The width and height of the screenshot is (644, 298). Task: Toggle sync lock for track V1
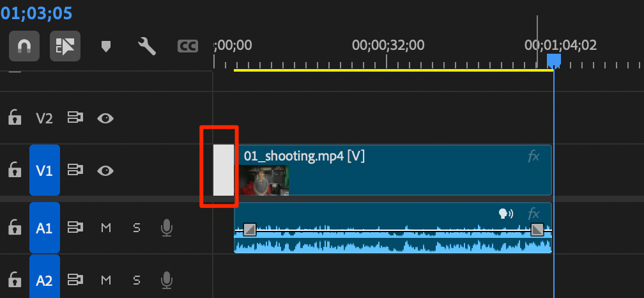tap(76, 170)
